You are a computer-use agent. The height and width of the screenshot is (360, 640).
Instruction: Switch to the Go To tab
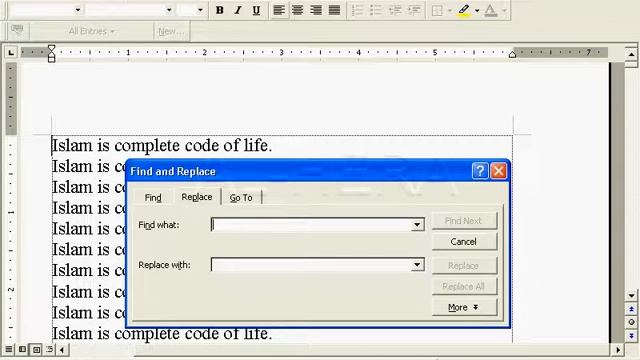click(241, 198)
